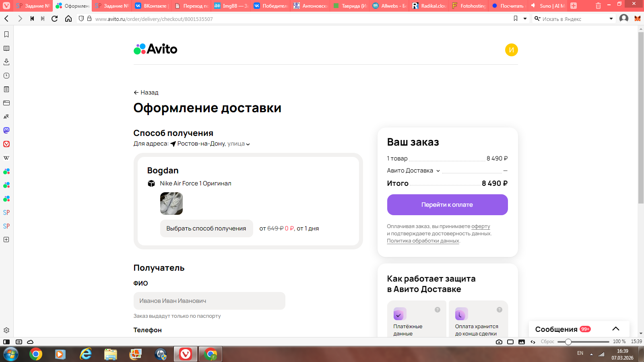The width and height of the screenshot is (644, 362).
Task: Switch to the Fotohosting tab
Action: point(469,6)
